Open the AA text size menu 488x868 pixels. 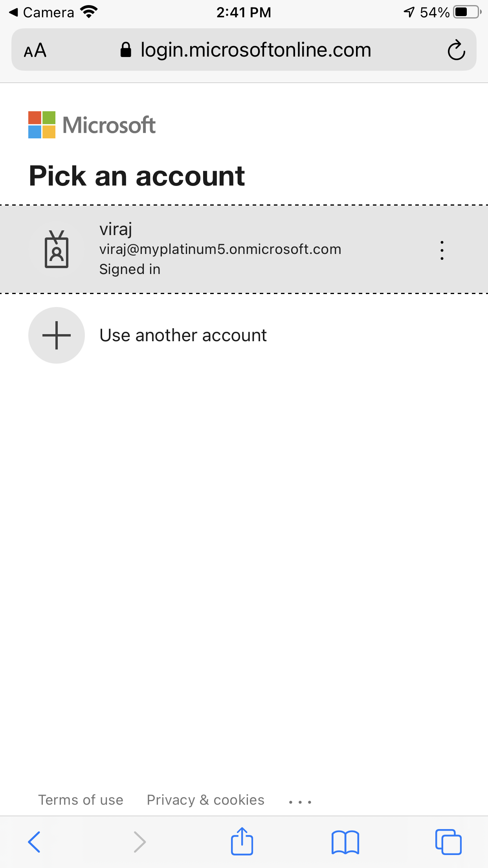(35, 50)
